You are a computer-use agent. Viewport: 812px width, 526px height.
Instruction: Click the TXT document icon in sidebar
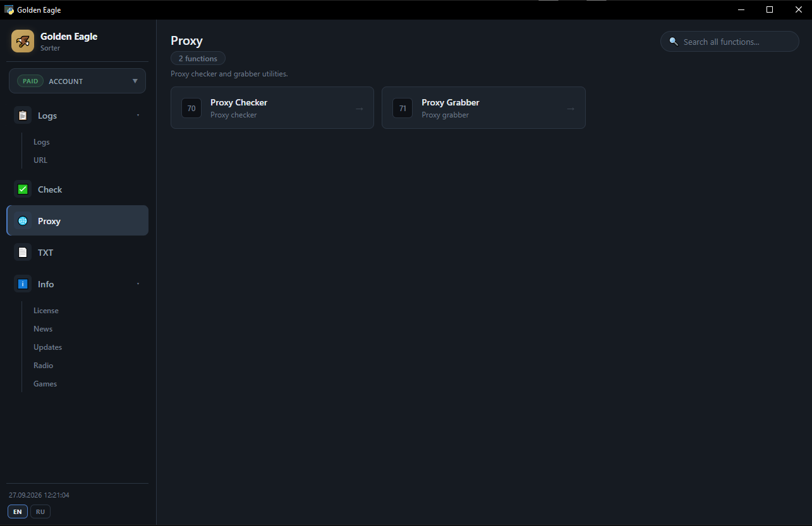(23, 253)
